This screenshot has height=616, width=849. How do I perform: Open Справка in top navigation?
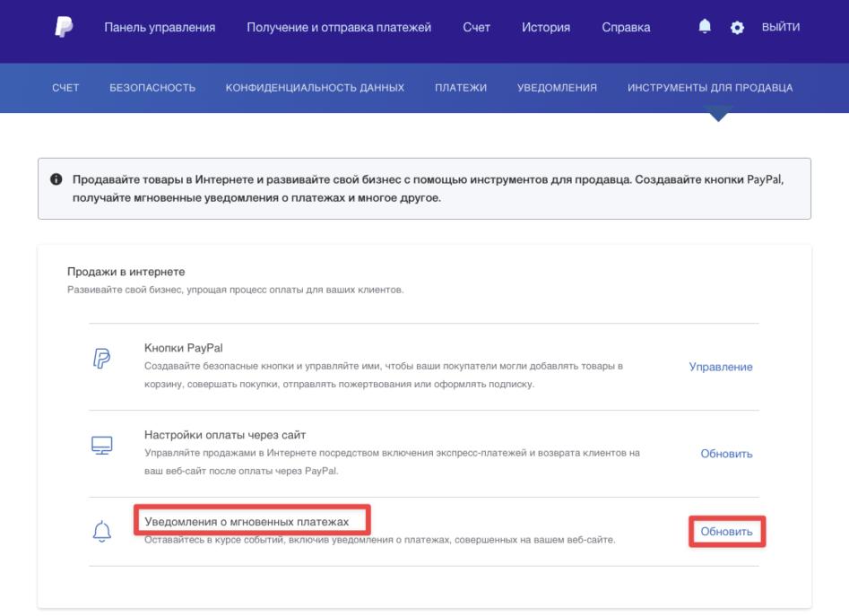626,27
